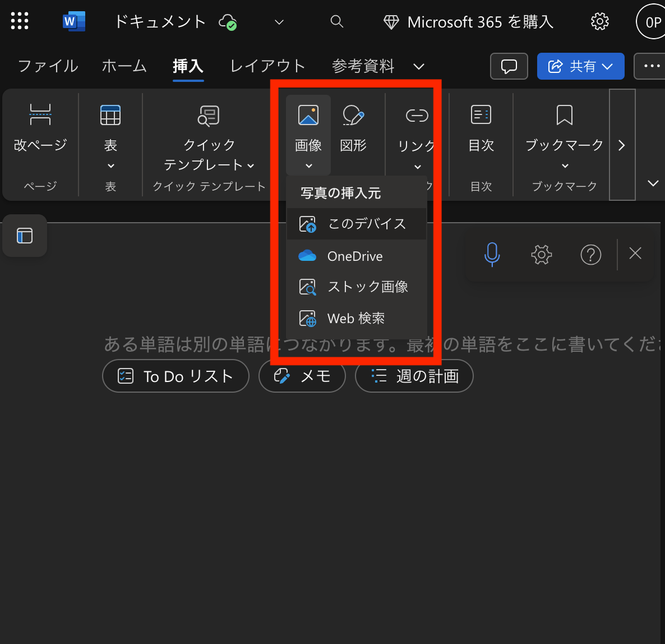Click the Word app icon

pos(73,21)
